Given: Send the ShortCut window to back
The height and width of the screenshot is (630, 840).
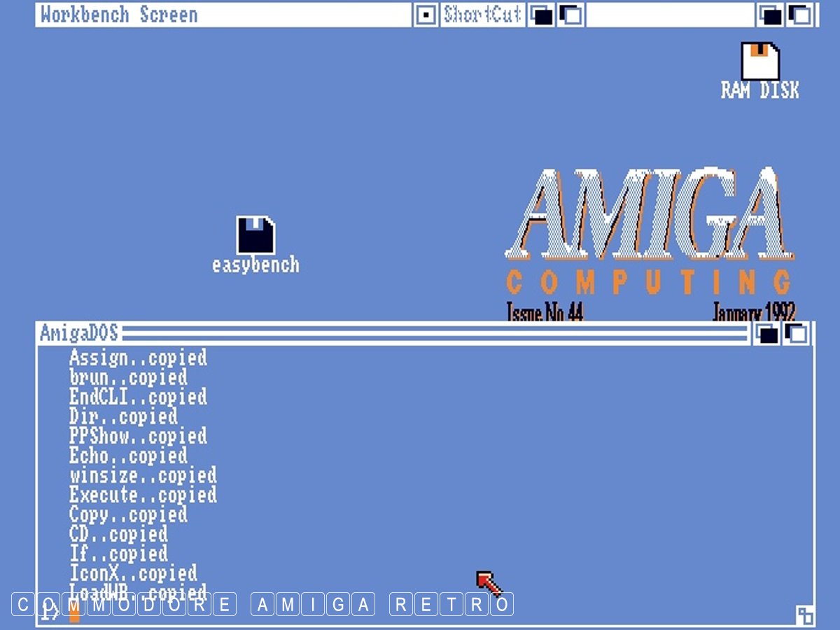Looking at the screenshot, I should click(541, 15).
